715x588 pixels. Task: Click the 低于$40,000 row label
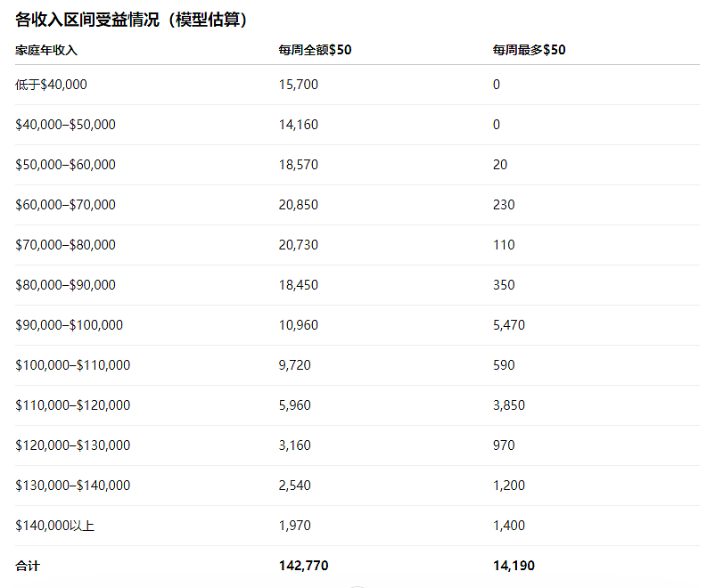(x=51, y=85)
